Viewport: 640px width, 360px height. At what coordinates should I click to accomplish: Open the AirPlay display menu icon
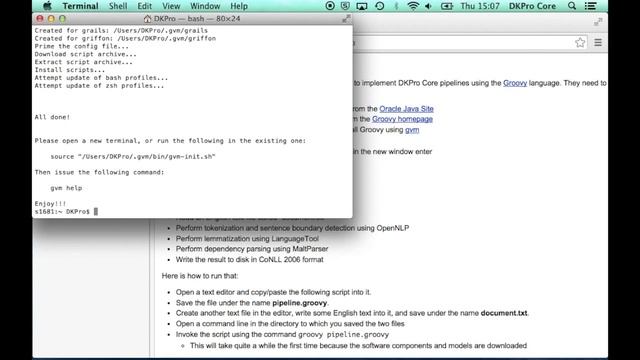click(x=362, y=6)
